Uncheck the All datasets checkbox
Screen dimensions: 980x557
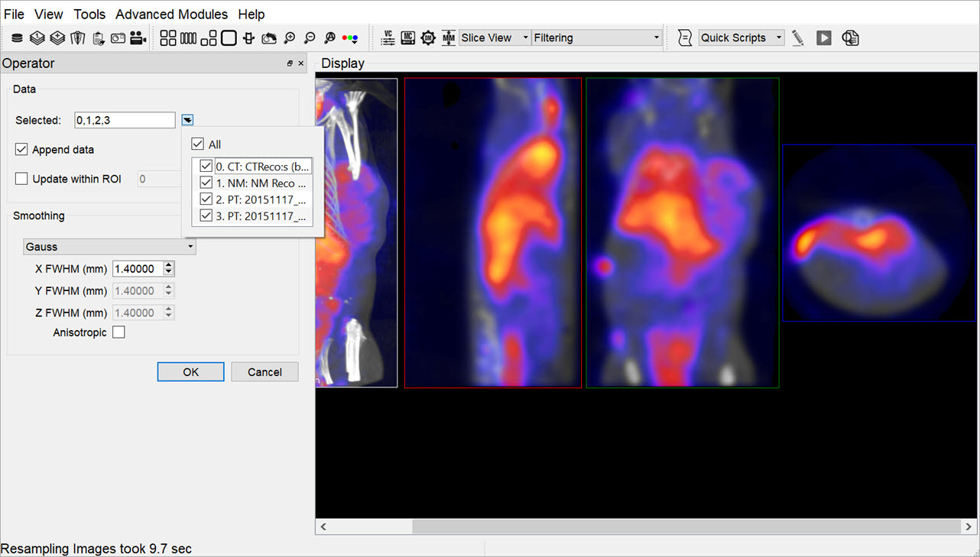[198, 144]
